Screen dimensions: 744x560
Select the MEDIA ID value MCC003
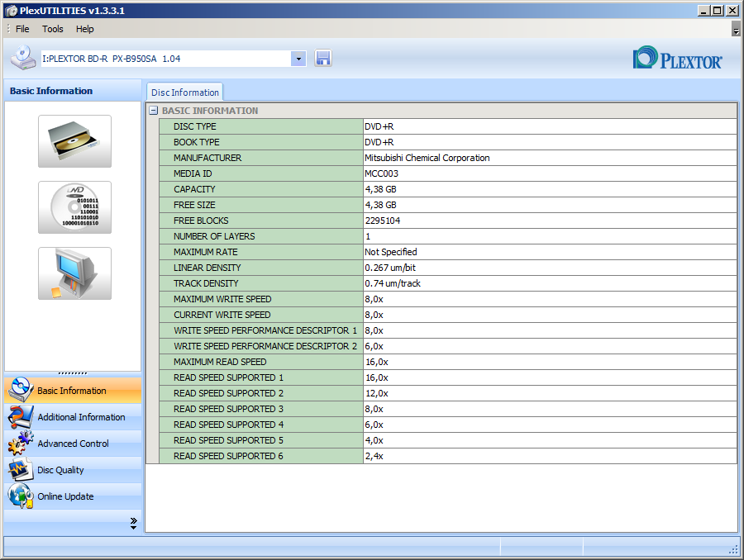click(x=381, y=173)
